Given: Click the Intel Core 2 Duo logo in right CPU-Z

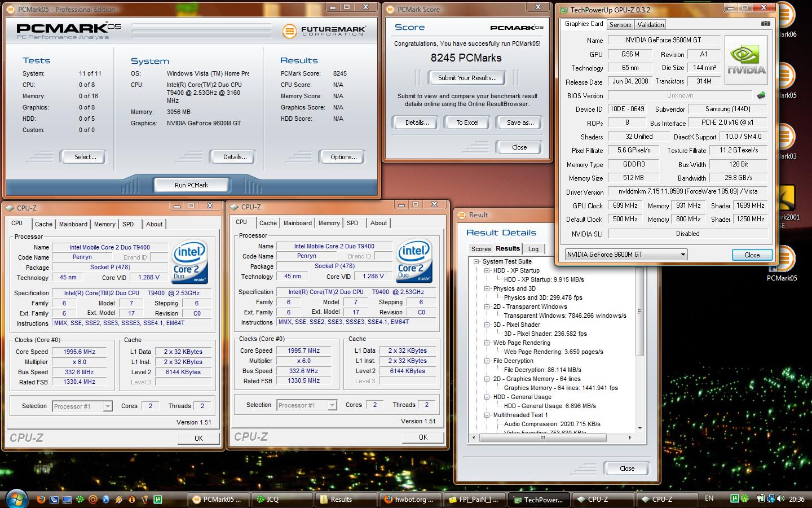Looking at the screenshot, I should (414, 261).
